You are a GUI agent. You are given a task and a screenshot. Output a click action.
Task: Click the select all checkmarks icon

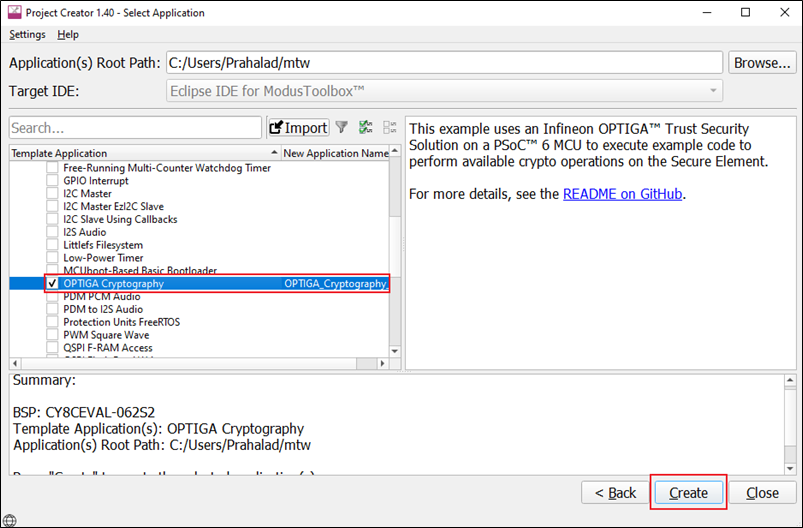[366, 127]
